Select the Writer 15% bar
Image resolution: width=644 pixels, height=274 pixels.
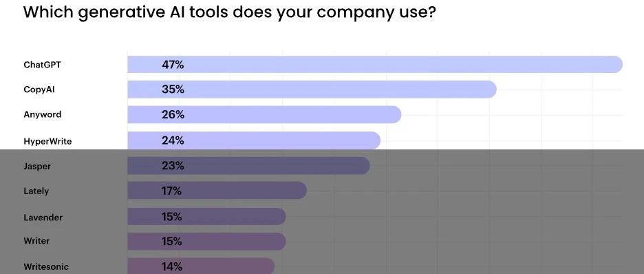pos(206,242)
